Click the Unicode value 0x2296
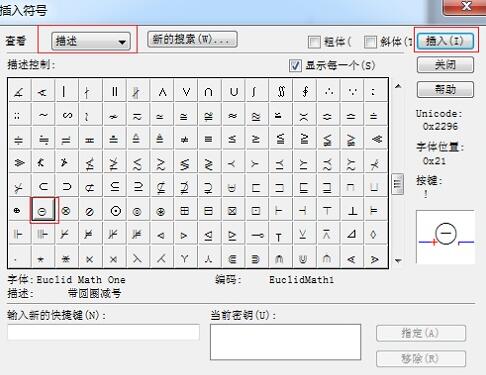Screen dimensions: 486x375 (440, 126)
